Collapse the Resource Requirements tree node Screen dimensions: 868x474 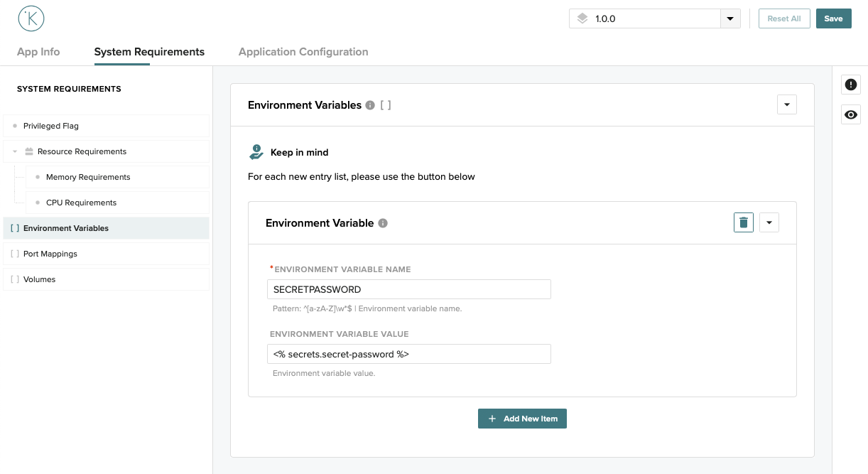tap(15, 151)
